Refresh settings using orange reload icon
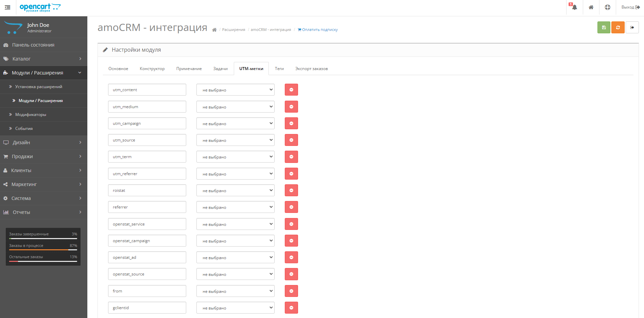This screenshot has height=318, width=644. click(618, 27)
